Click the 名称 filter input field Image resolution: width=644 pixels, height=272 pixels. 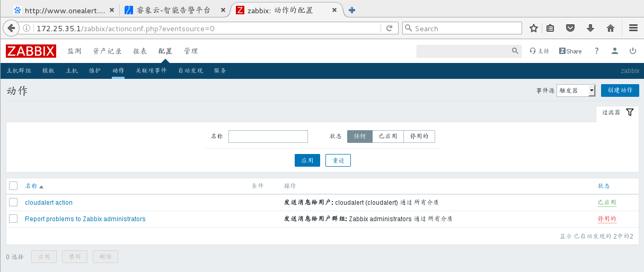click(x=268, y=137)
